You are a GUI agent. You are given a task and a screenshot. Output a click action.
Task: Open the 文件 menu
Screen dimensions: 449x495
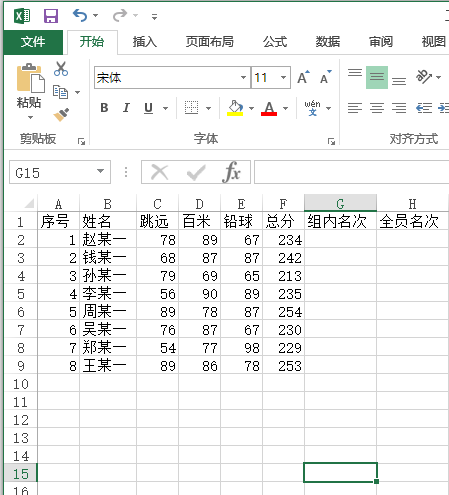pyautogui.click(x=33, y=42)
